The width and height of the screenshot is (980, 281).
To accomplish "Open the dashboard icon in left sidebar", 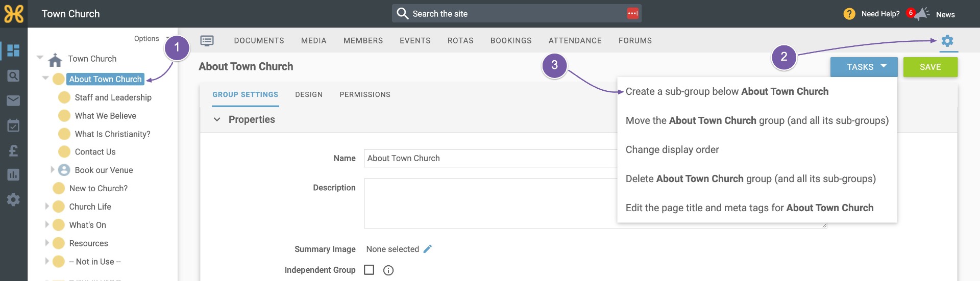I will pyautogui.click(x=14, y=50).
